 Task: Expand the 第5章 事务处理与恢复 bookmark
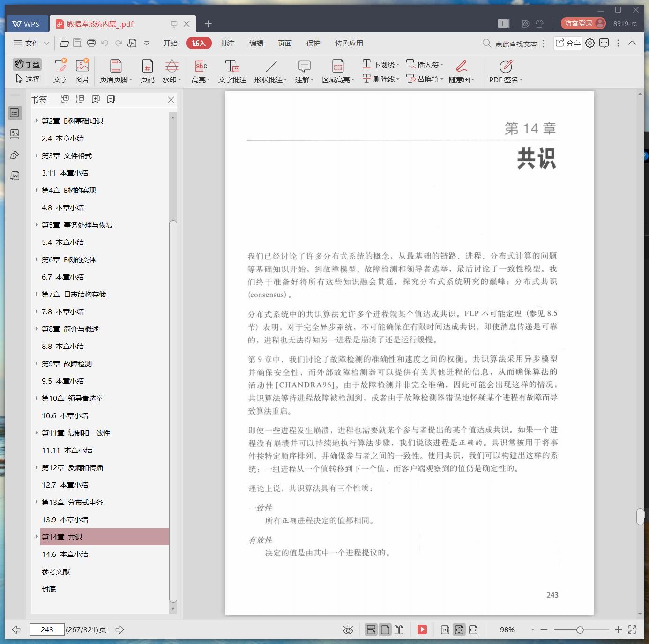pyautogui.click(x=37, y=225)
